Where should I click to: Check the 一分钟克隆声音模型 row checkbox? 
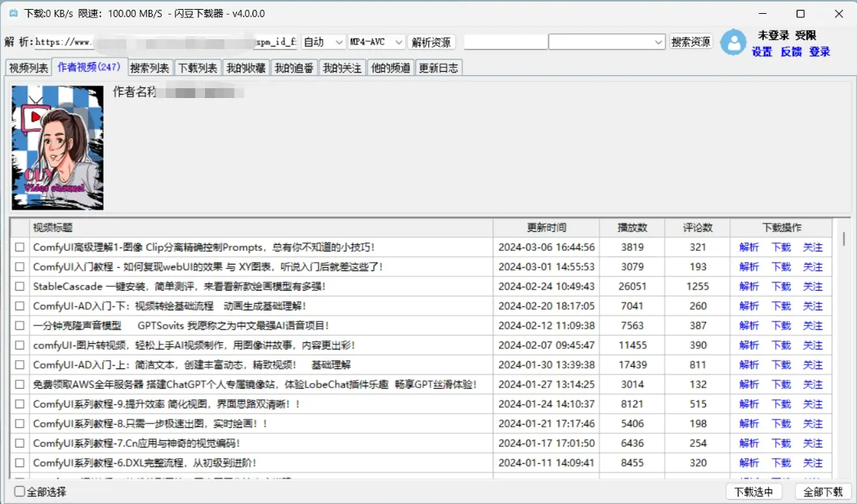point(20,326)
